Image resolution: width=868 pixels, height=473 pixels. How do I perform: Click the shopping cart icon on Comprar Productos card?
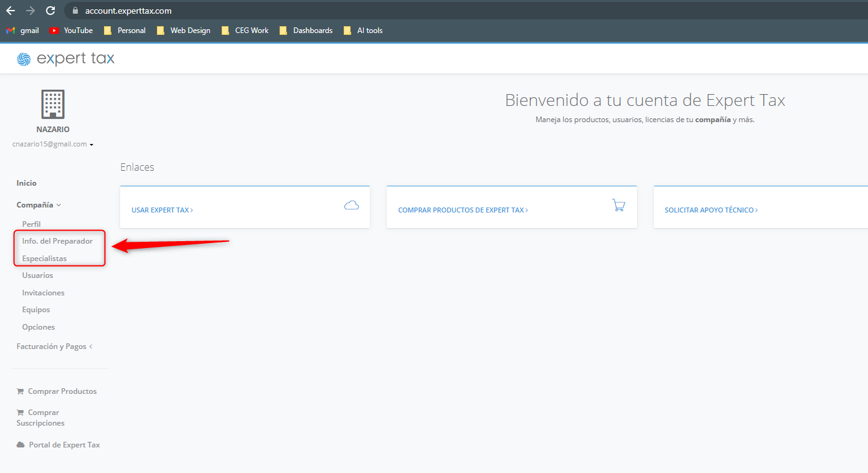(618, 205)
